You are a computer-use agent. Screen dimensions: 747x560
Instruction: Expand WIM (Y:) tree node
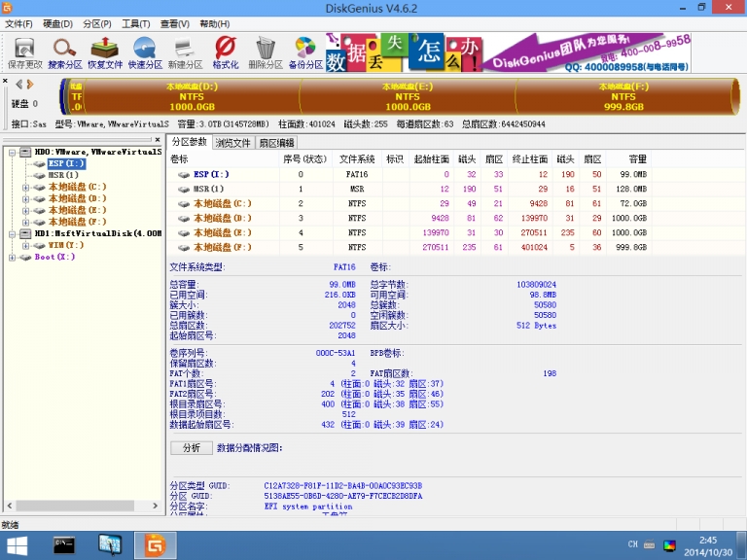click(x=25, y=246)
